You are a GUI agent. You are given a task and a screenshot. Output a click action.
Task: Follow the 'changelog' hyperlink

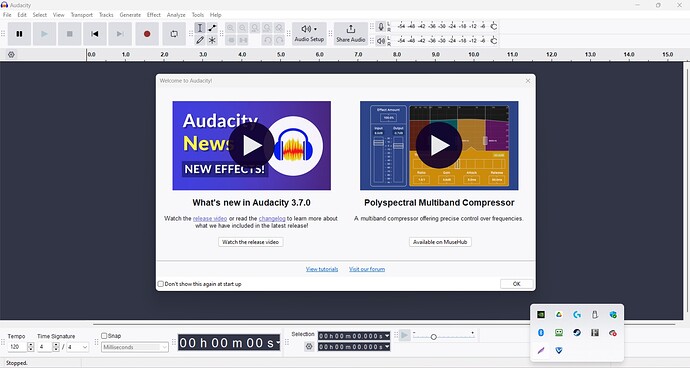(272, 218)
